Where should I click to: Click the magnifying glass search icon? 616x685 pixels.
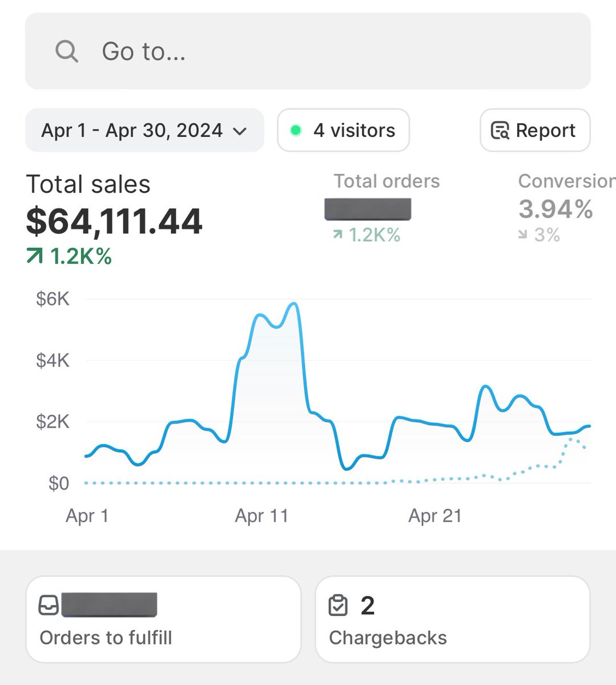click(67, 51)
